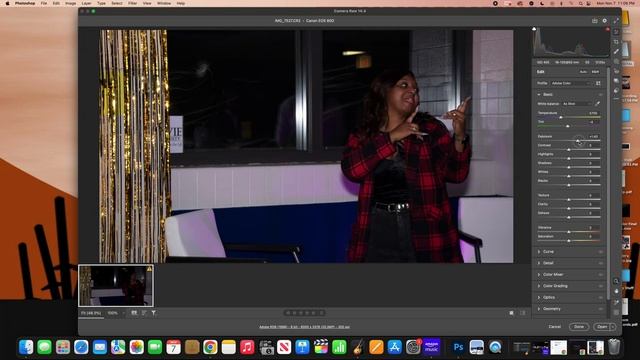Click the B&W button
This screenshot has height=360, width=640.
point(596,72)
